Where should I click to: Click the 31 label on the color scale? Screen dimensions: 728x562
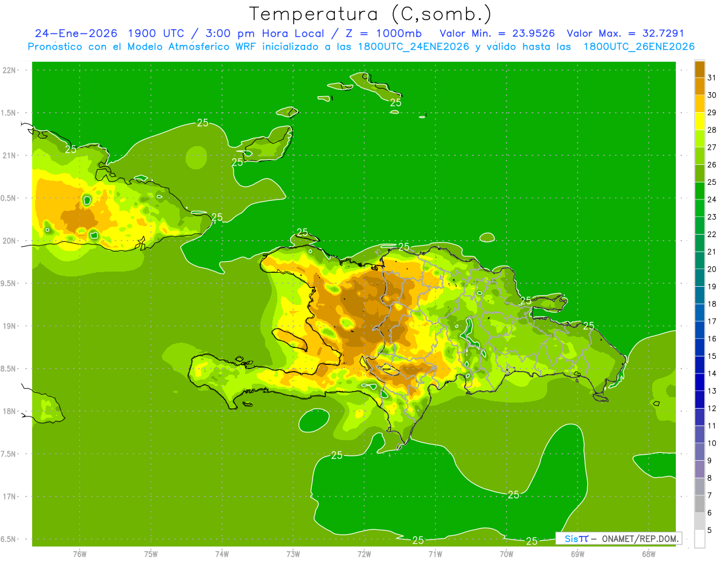pos(712,78)
